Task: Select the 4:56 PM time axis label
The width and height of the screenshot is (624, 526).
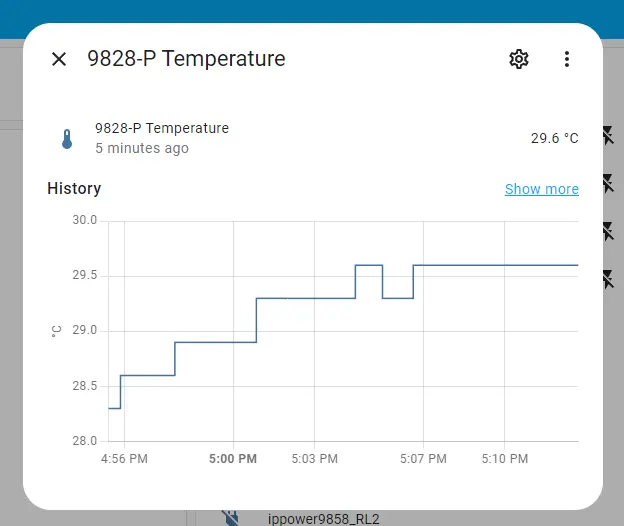Action: point(125,459)
